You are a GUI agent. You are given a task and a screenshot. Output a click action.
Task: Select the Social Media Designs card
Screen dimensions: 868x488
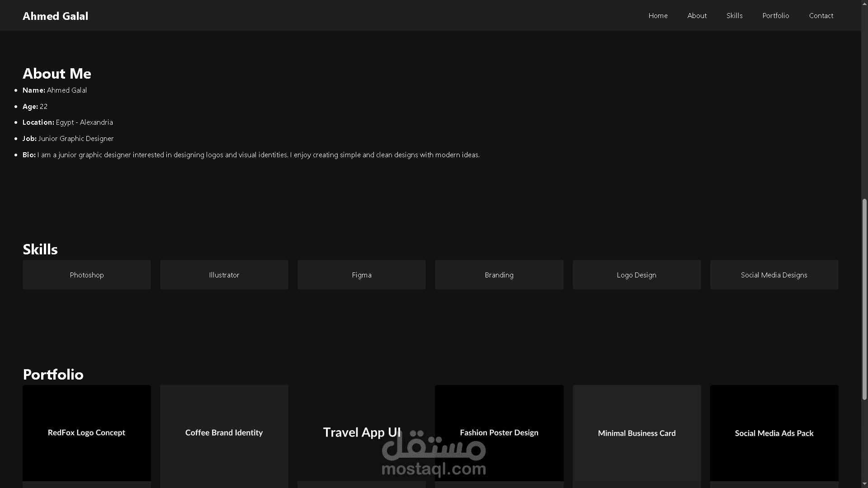pyautogui.click(x=774, y=275)
